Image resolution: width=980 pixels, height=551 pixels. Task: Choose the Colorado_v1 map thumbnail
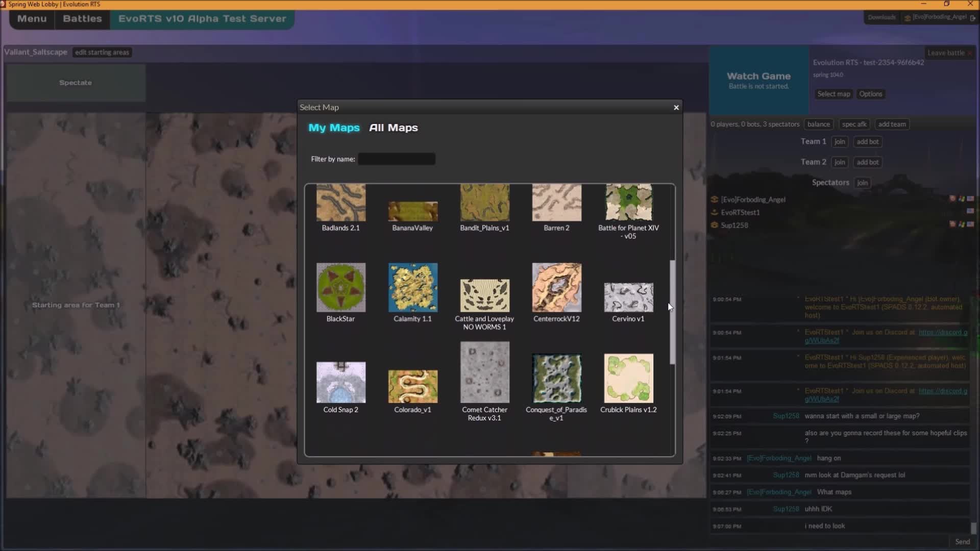pos(412,386)
